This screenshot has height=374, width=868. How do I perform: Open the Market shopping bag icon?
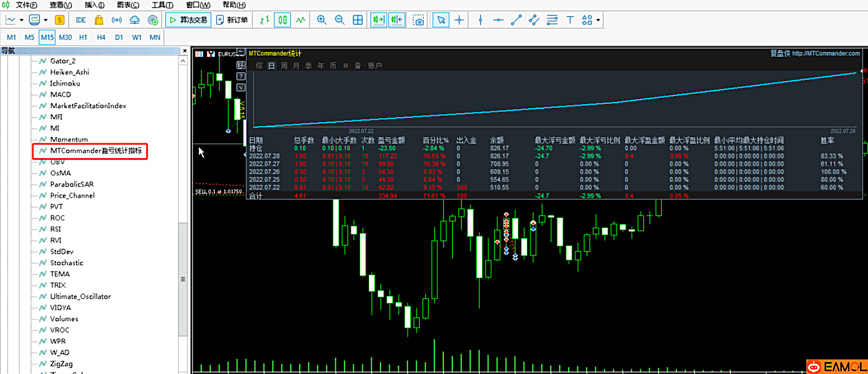click(99, 20)
